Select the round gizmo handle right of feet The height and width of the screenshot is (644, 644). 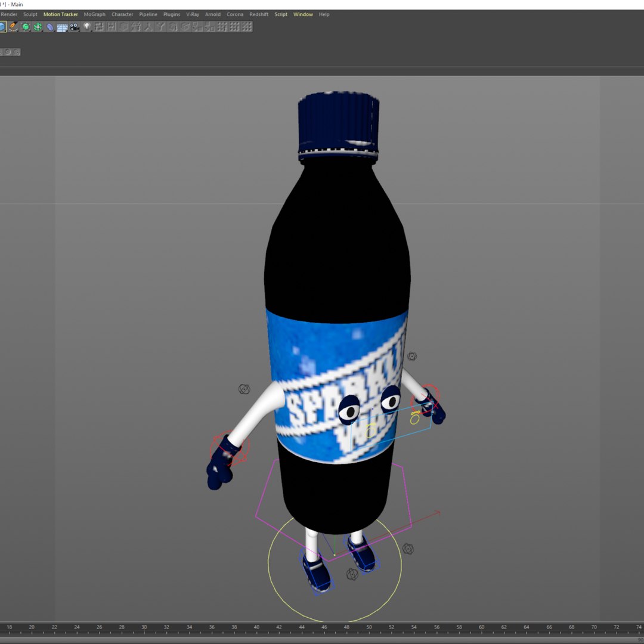(408, 549)
